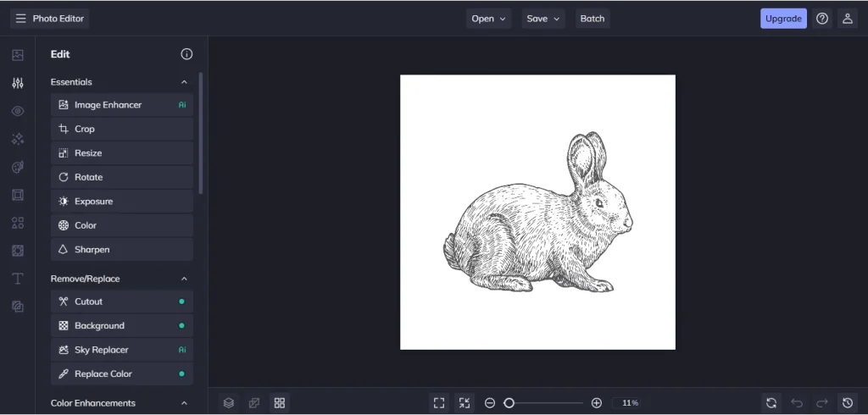Open the user account icon
This screenshot has height=415, width=868.
click(x=847, y=19)
